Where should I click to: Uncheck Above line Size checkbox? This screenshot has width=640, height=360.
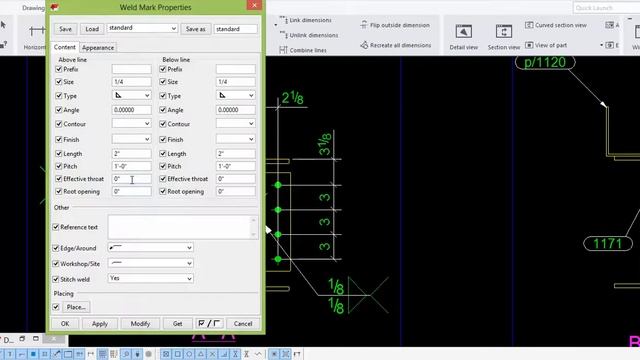[x=58, y=82]
